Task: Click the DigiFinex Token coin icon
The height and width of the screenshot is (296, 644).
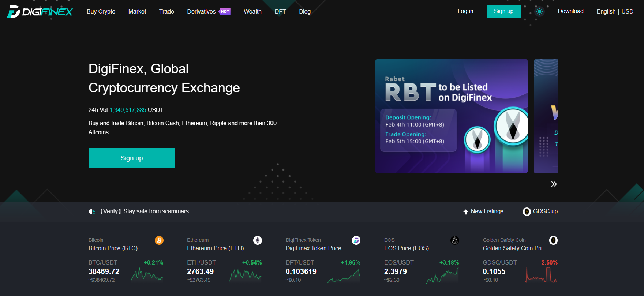Action: click(356, 240)
